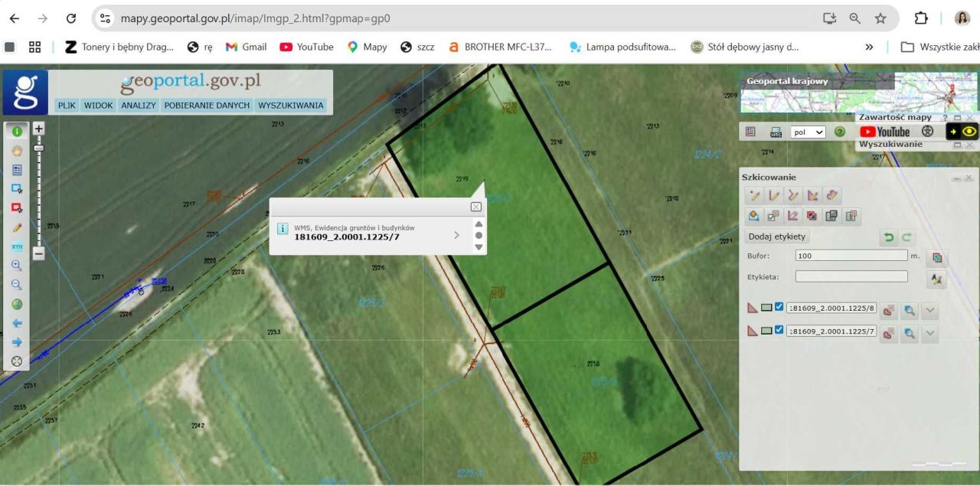The width and height of the screenshot is (980, 486).
Task: Open the ANALIZY menu
Action: pos(138,106)
